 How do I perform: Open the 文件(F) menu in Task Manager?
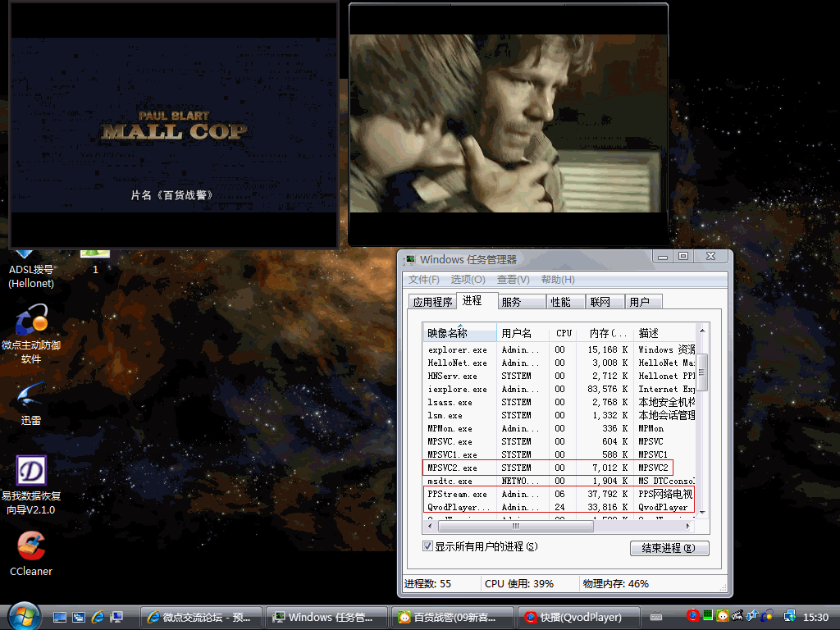point(424,280)
